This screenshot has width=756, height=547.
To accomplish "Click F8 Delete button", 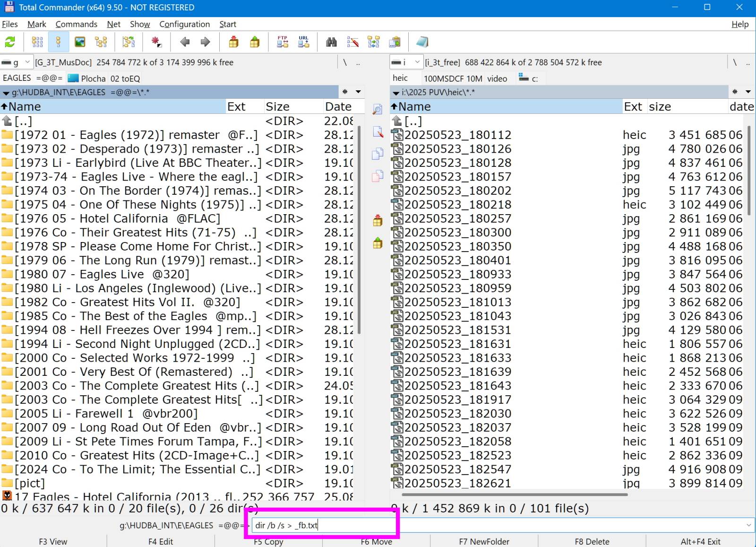I will (x=592, y=541).
